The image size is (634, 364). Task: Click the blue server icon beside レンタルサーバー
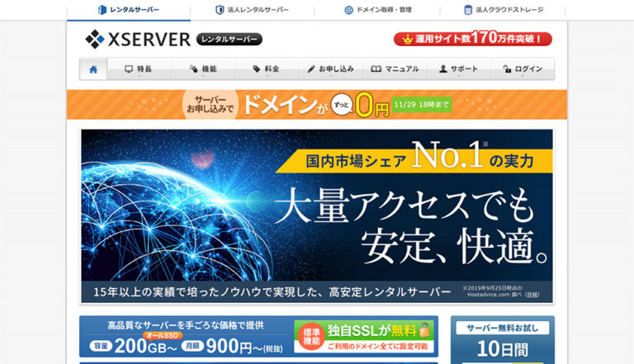(102, 10)
